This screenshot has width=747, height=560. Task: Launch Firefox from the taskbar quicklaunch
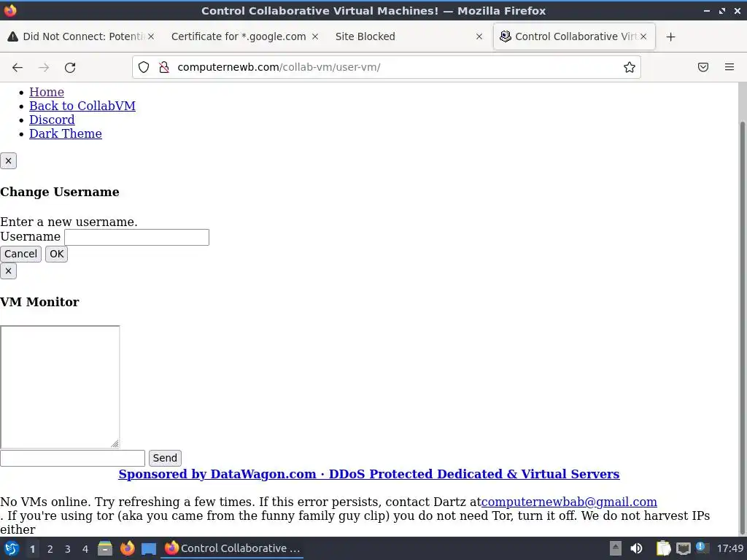click(x=127, y=548)
